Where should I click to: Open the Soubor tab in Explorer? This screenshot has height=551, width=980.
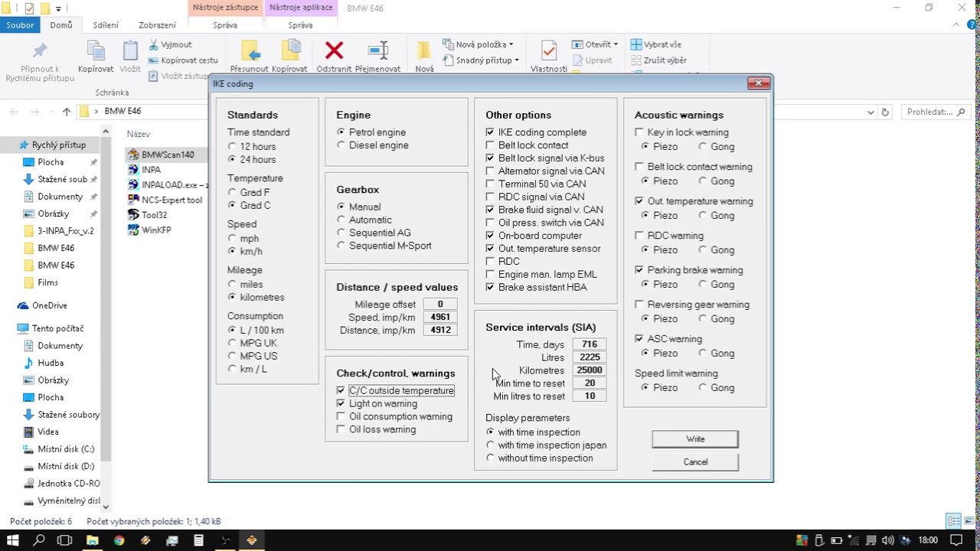click(20, 25)
